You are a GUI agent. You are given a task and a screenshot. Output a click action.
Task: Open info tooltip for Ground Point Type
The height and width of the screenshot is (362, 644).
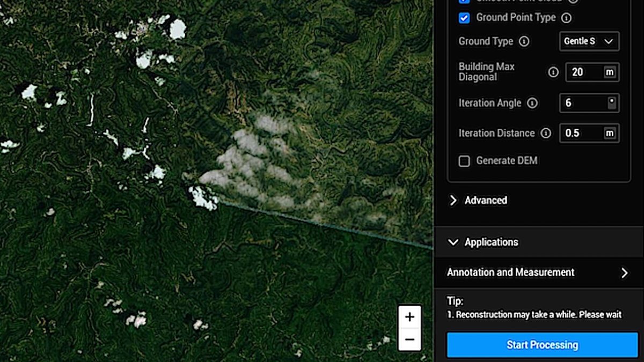pos(566,18)
